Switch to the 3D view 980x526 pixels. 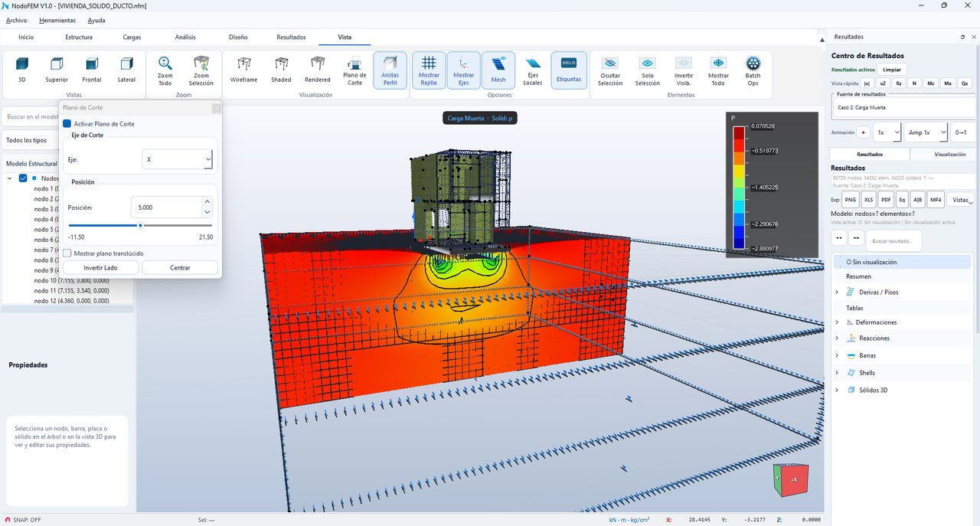[22, 69]
